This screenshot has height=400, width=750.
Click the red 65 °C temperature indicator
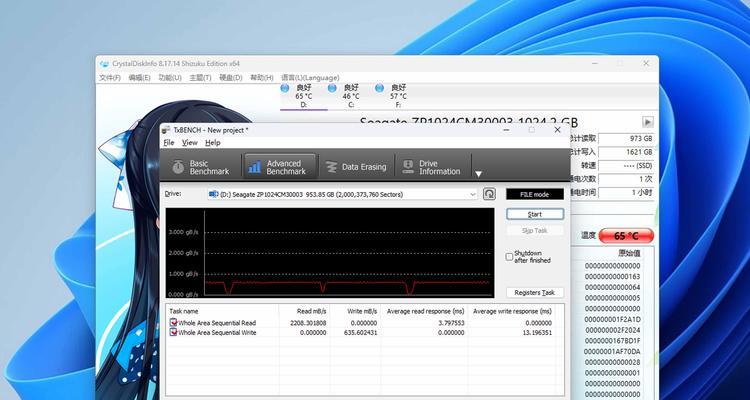[x=626, y=236]
